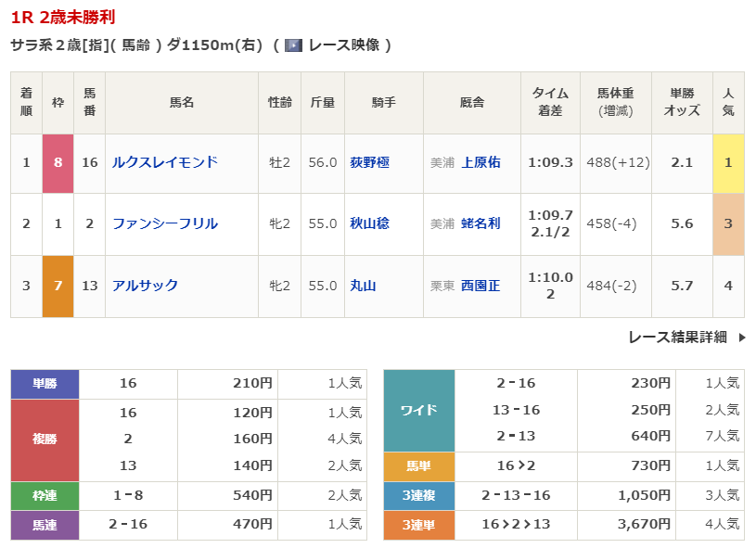Open horse アルサック profile
Screen dimensions: 756x548
[x=145, y=286]
